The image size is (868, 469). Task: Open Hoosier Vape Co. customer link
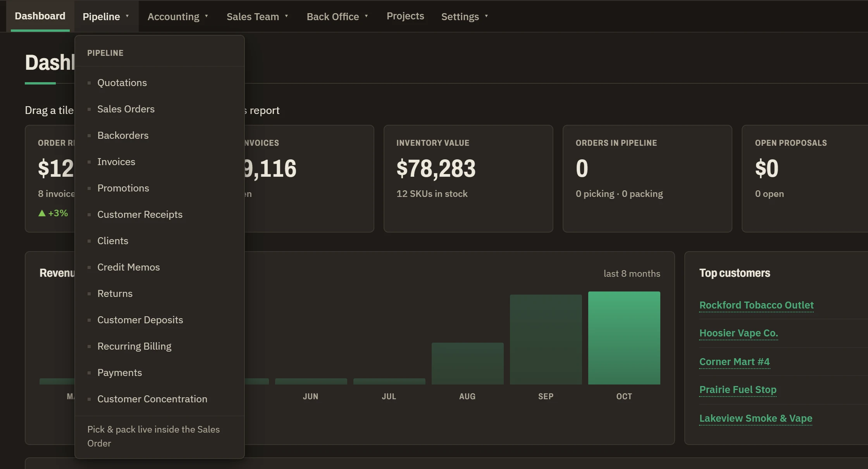[x=739, y=333]
